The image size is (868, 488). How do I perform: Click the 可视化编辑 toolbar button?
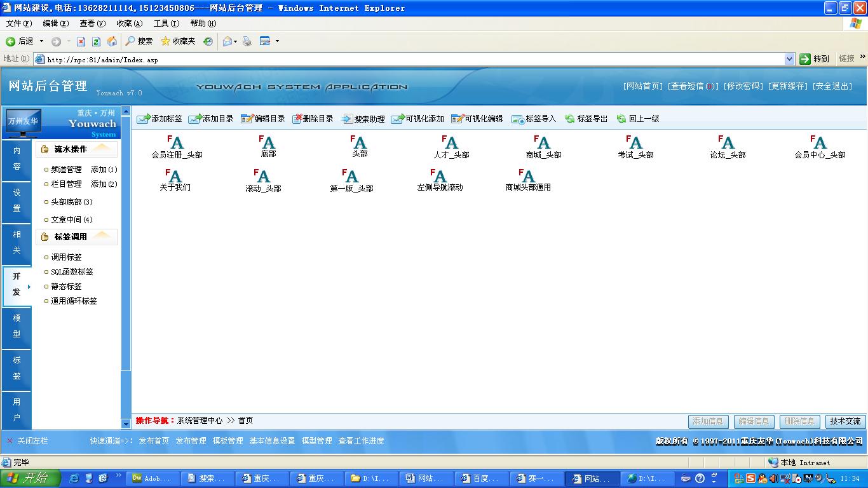477,119
